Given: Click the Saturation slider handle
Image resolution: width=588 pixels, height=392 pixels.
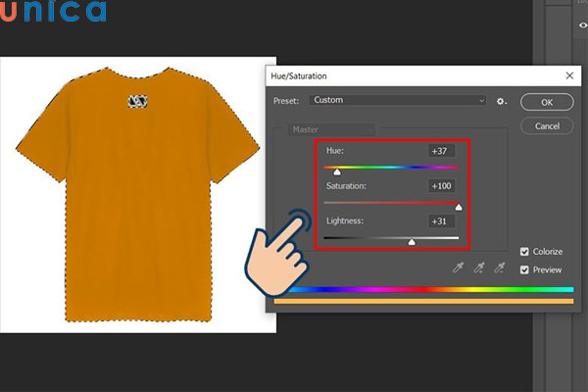Looking at the screenshot, I should coord(458,206).
